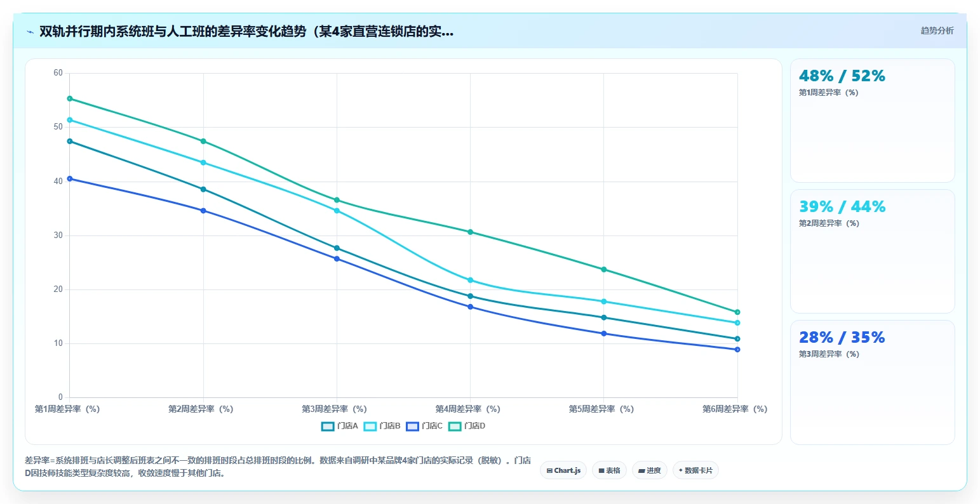Click 门店A's marker at 第3周
980x504 pixels.
click(x=337, y=248)
